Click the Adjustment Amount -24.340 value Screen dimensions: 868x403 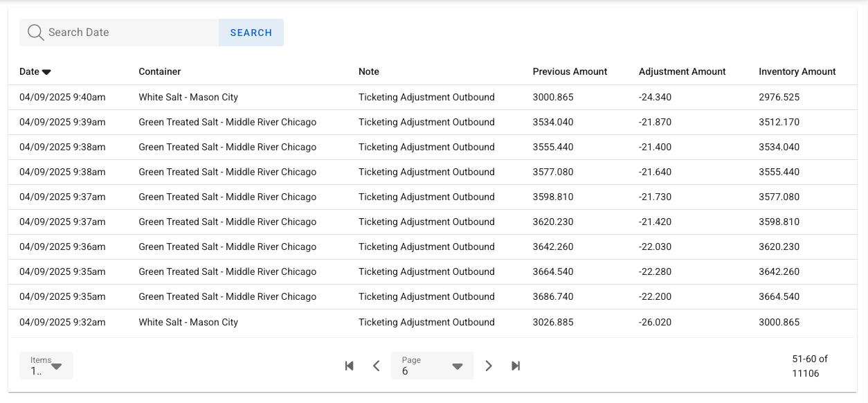[x=655, y=97]
